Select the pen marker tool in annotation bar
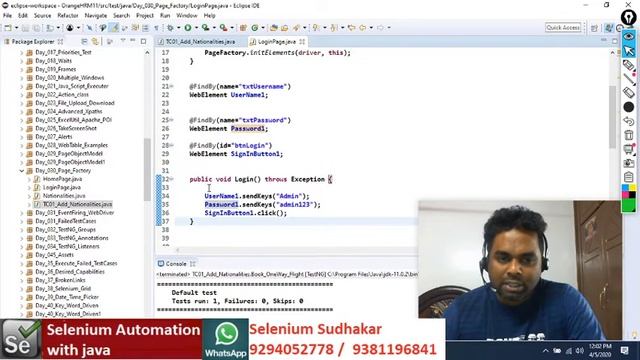The image size is (640, 360). (629, 65)
